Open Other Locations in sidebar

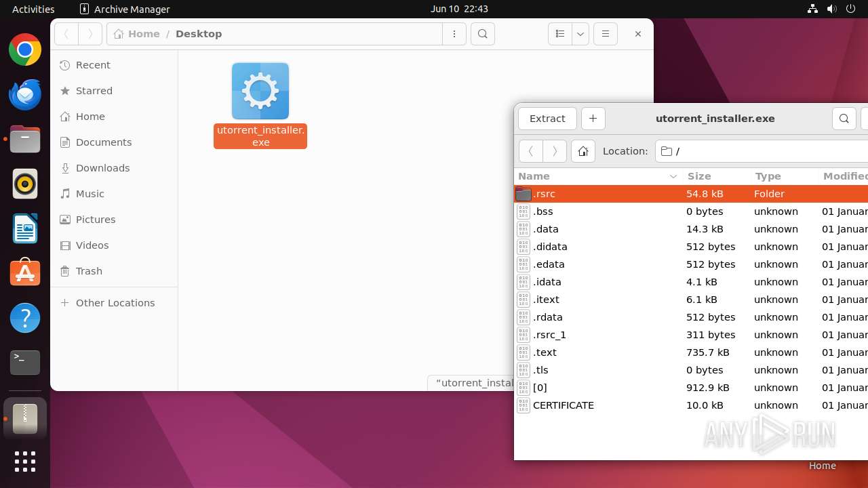coord(114,303)
